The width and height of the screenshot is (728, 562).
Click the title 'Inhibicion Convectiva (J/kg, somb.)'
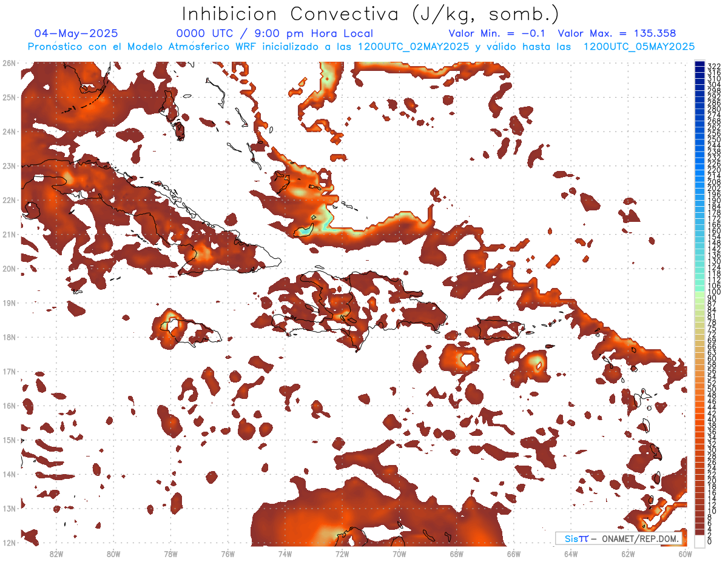point(370,15)
